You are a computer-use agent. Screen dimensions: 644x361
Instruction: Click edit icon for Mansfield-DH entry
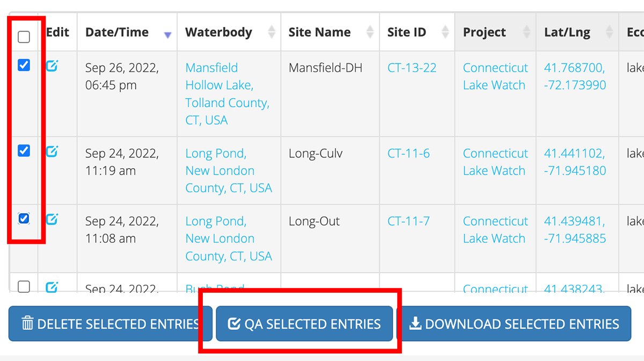(x=52, y=66)
